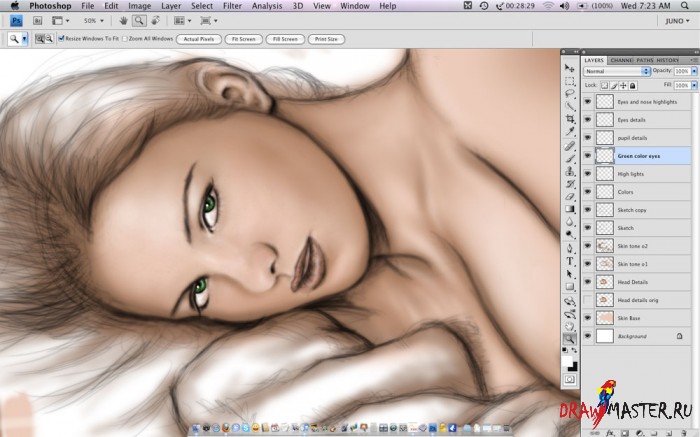The height and width of the screenshot is (437, 700).
Task: Swap foreground and background colors
Action: pos(574,350)
